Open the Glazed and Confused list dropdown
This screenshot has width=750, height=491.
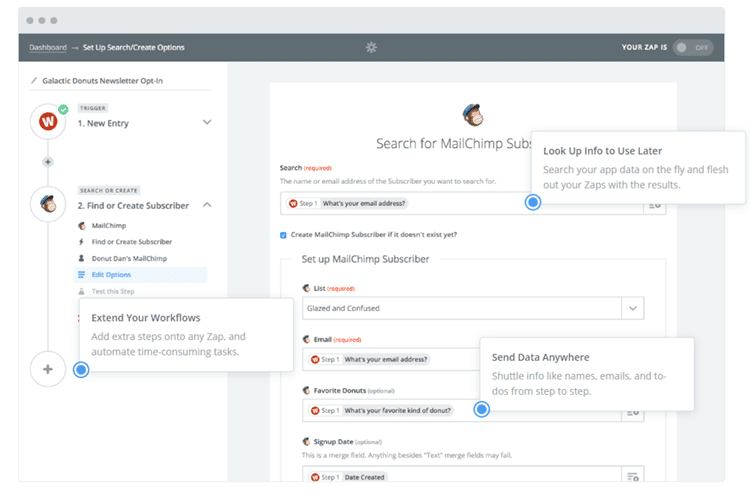473,308
